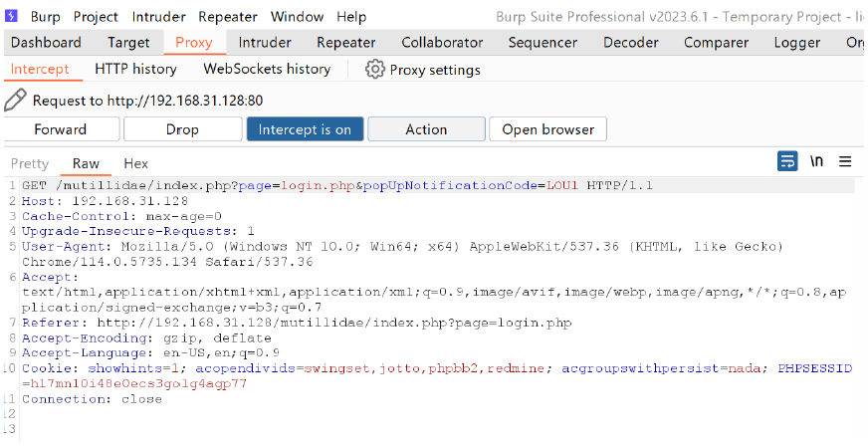The height and width of the screenshot is (446, 868).
Task: Toggle the line wrap icon
Action: point(787,161)
